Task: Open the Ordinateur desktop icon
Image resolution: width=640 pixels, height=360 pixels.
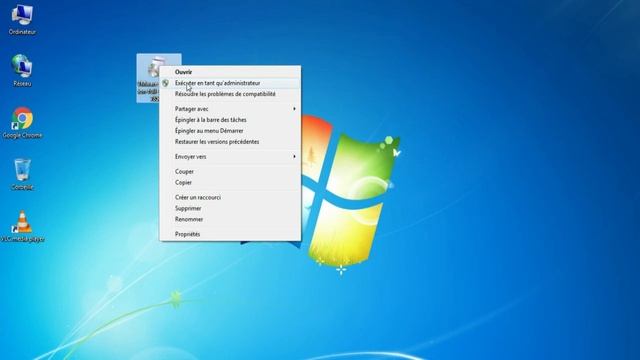Action: click(22, 20)
